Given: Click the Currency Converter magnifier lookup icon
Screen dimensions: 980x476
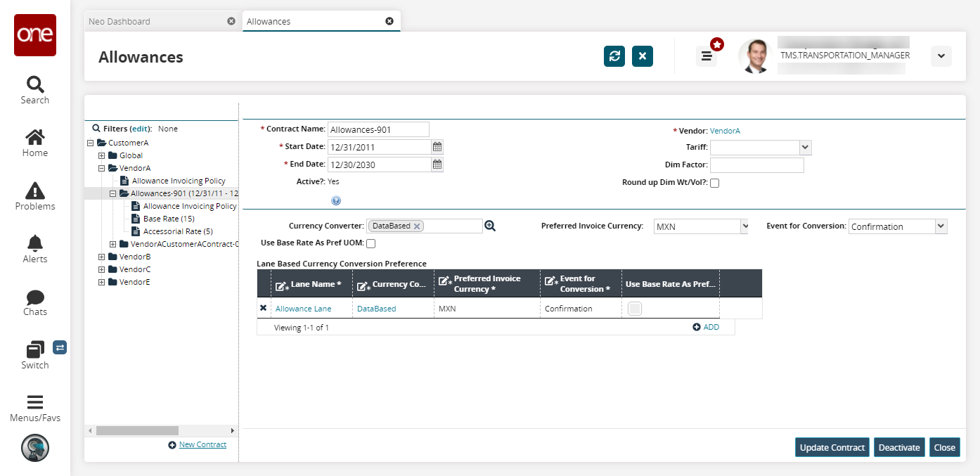Looking at the screenshot, I should click(x=490, y=226).
